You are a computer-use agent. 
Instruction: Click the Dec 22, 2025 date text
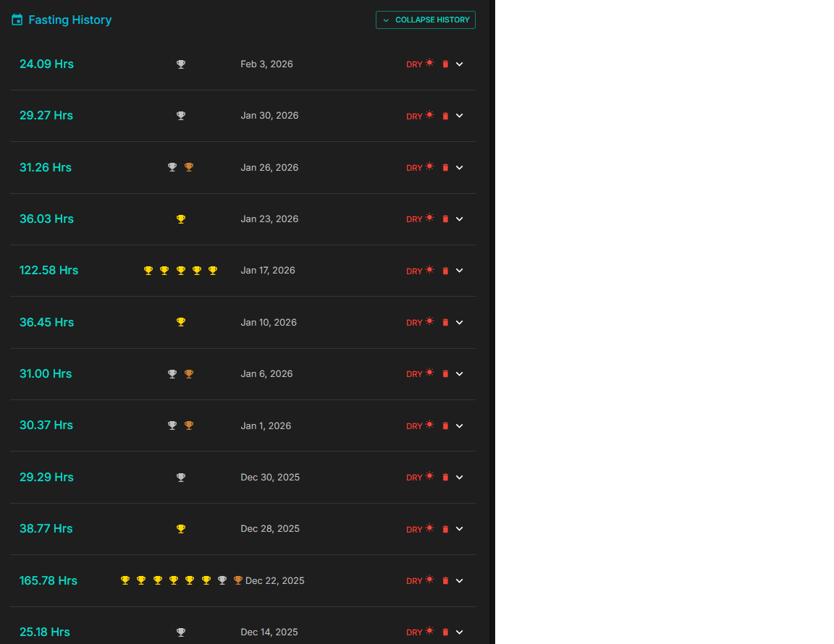(x=275, y=581)
